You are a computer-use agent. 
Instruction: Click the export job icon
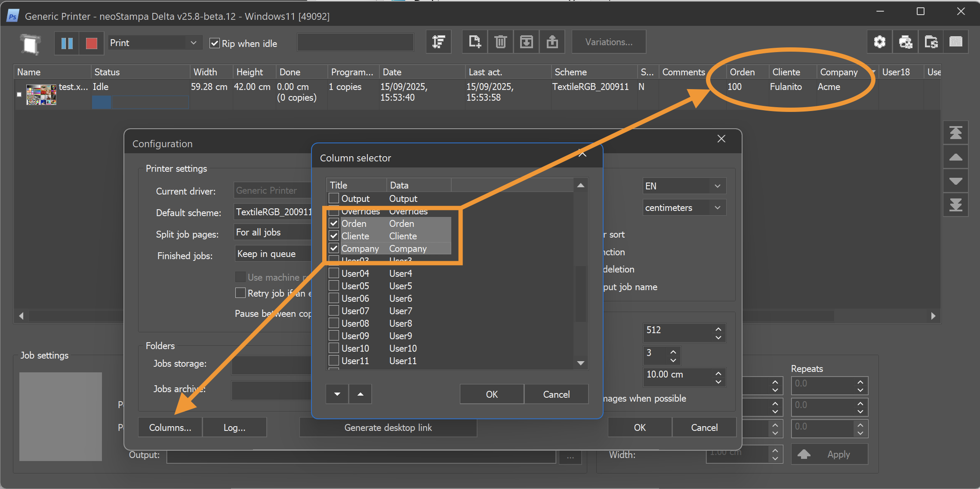(552, 42)
